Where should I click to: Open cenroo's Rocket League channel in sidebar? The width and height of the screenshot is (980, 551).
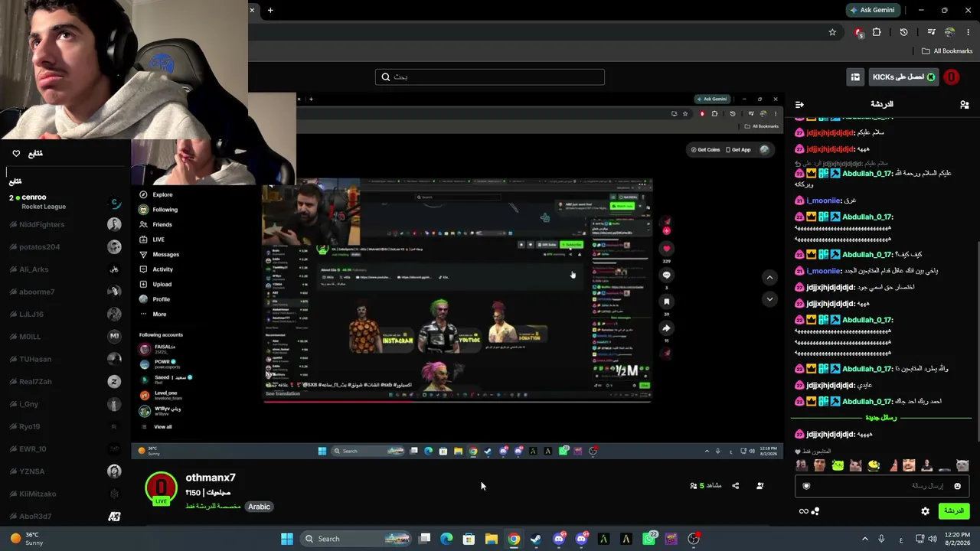coord(65,202)
